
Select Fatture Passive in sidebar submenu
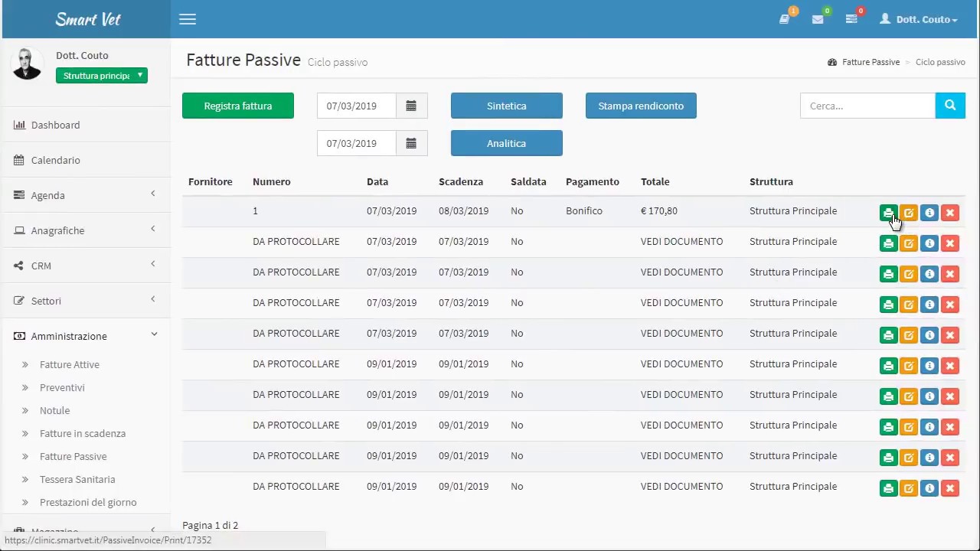click(x=73, y=456)
